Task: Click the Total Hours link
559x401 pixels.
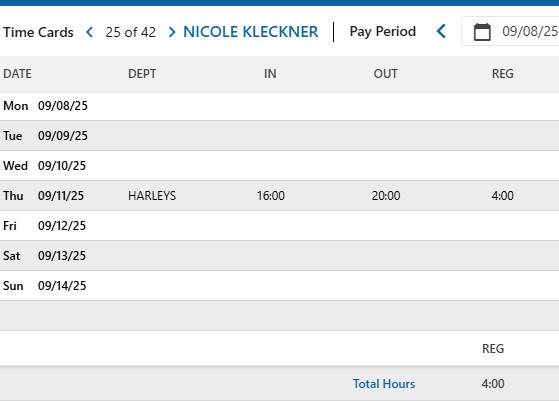Action: coord(384,384)
